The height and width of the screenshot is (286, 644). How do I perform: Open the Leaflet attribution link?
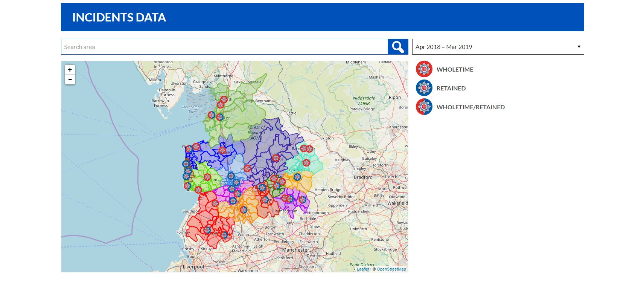363,269
